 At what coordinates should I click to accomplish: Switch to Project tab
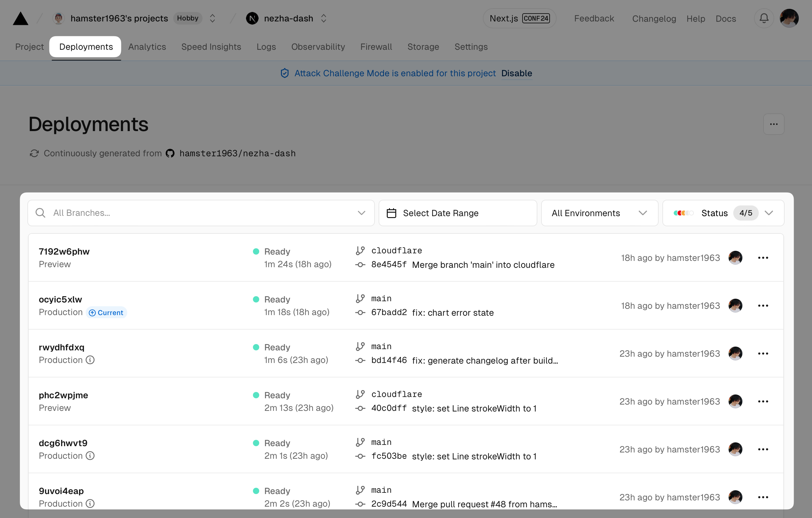click(x=29, y=47)
